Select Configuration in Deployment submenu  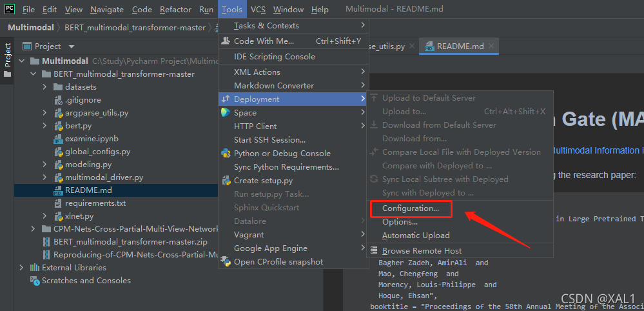click(x=460, y=208)
